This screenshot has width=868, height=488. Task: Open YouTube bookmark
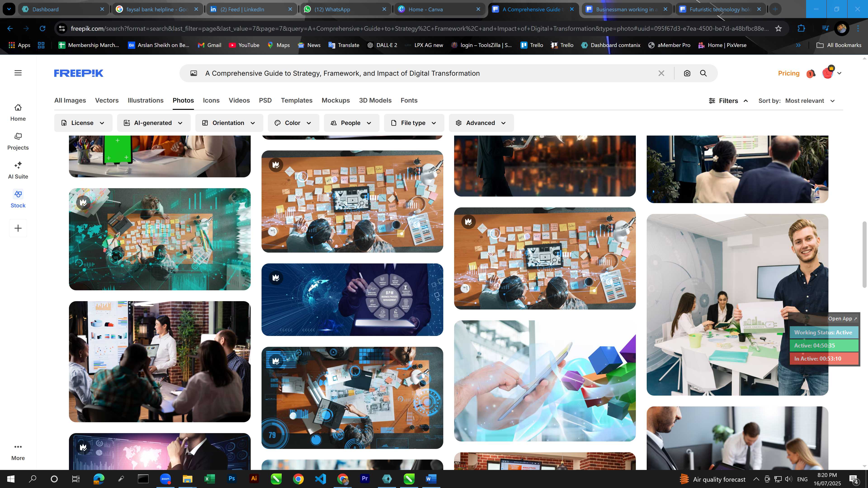244,45
